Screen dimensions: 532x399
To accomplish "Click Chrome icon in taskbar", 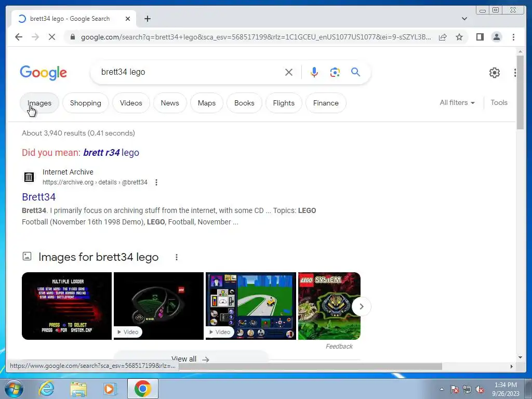I will [x=142, y=389].
